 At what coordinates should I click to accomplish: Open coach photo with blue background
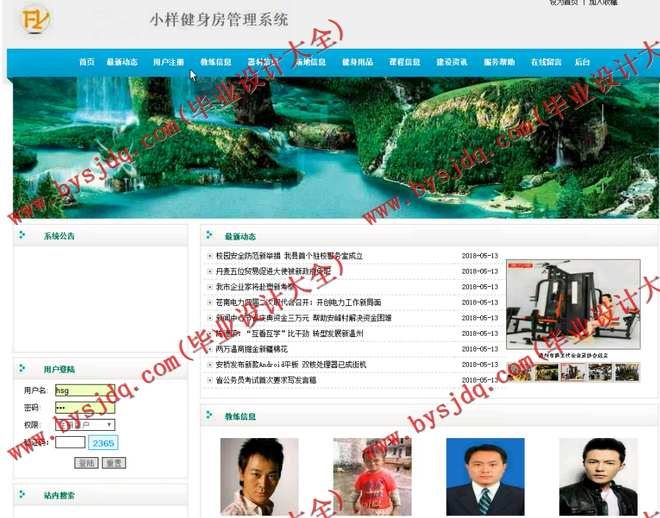(x=485, y=477)
